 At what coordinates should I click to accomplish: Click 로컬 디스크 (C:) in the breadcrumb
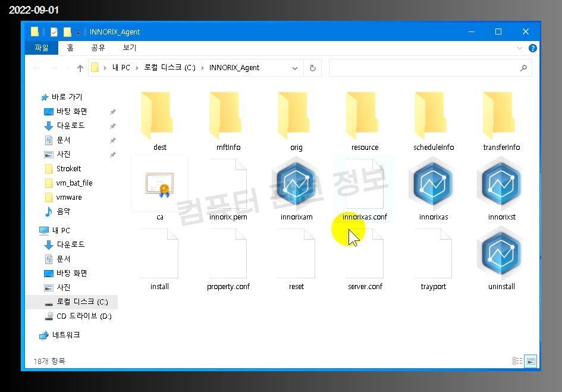pyautogui.click(x=169, y=68)
